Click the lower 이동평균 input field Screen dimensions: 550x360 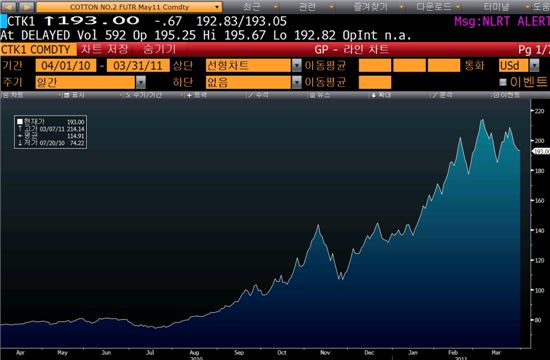(375, 82)
